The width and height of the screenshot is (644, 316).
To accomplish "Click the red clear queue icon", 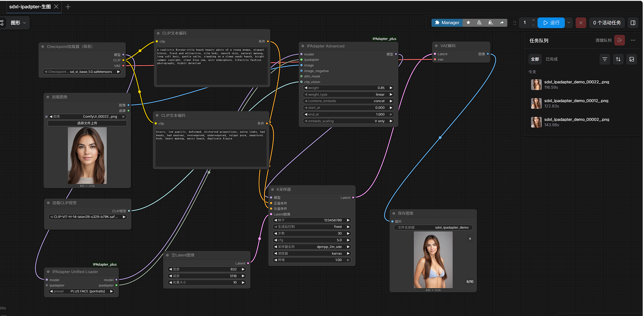I will pyautogui.click(x=619, y=40).
